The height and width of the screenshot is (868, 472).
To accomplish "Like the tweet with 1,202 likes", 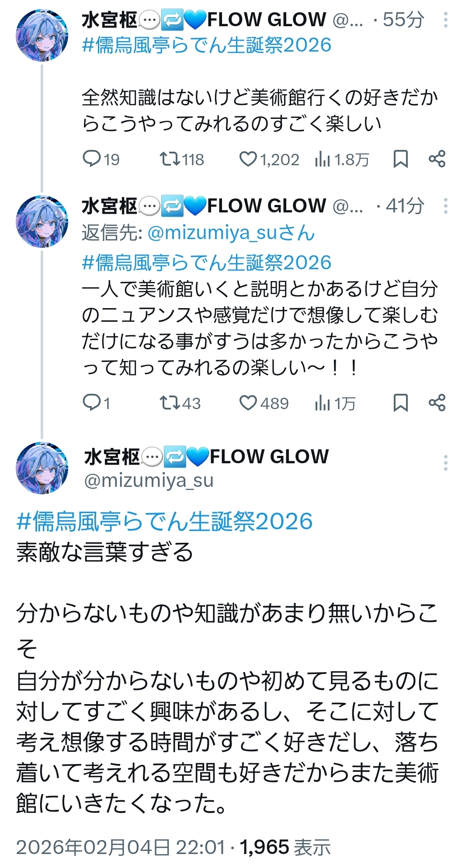I will click(x=269, y=159).
